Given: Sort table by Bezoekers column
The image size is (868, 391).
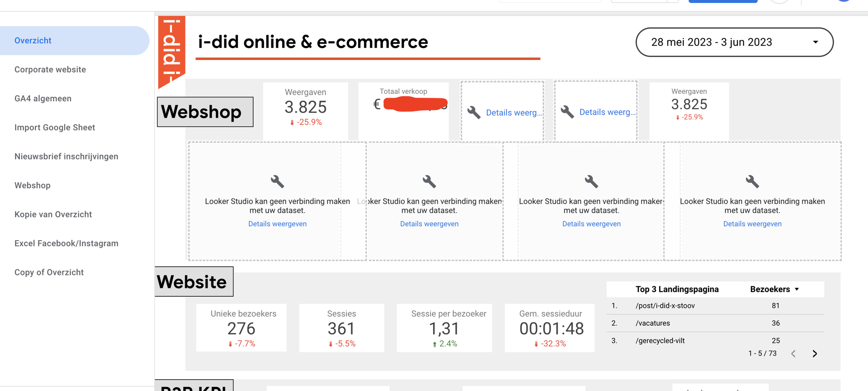Looking at the screenshot, I should 770,289.
